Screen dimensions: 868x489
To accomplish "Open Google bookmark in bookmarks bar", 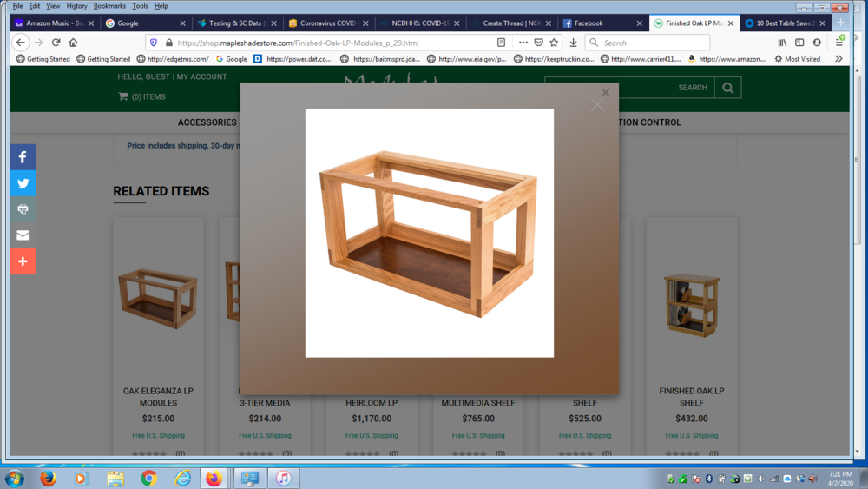I will point(232,59).
